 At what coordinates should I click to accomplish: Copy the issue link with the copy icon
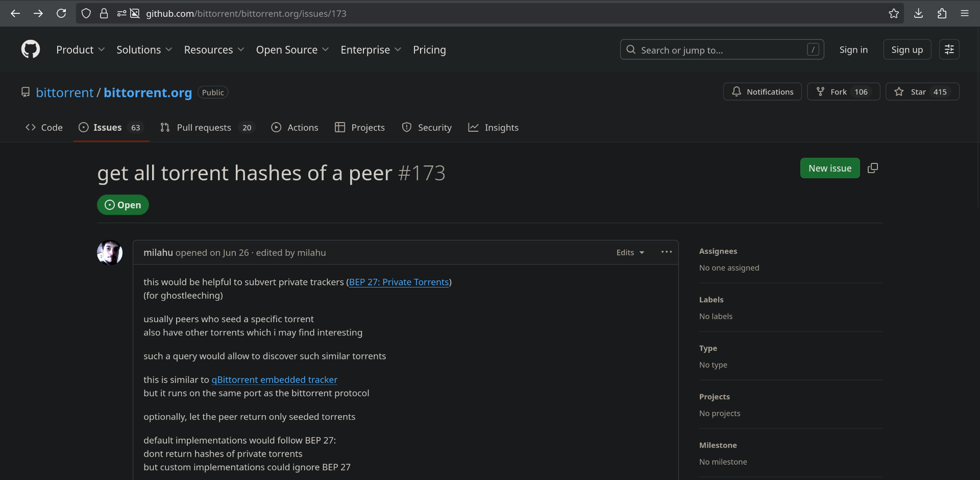[x=873, y=168]
